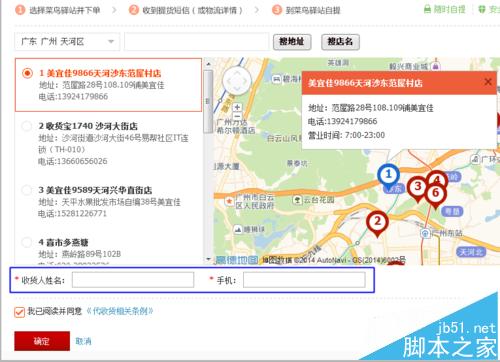Click the 天河北 metro label on map
The image size is (500, 362).
[x=471, y=252]
